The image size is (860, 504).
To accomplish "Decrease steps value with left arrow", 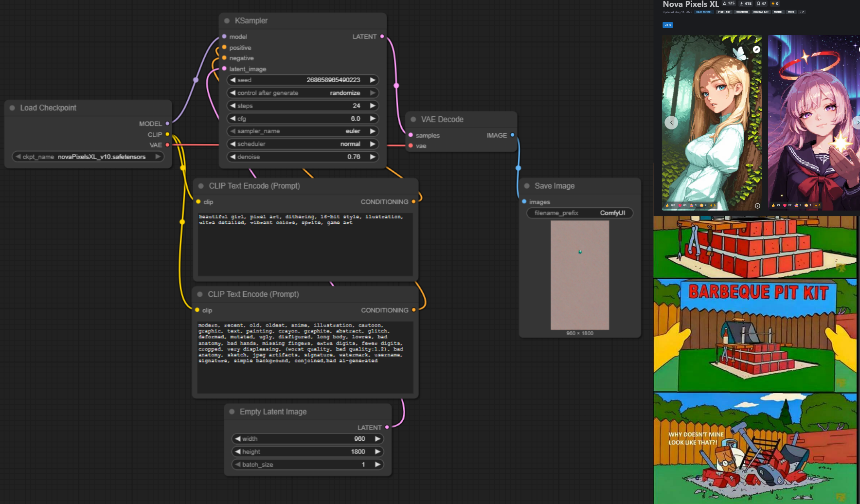I will point(233,106).
